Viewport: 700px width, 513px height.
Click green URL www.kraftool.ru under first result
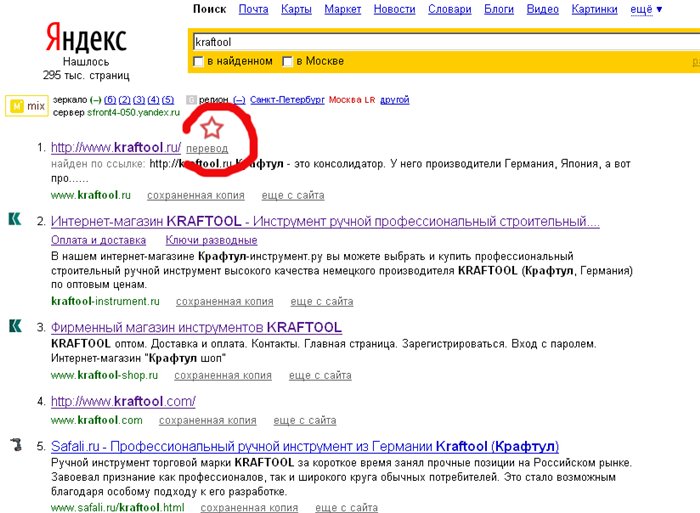click(91, 195)
